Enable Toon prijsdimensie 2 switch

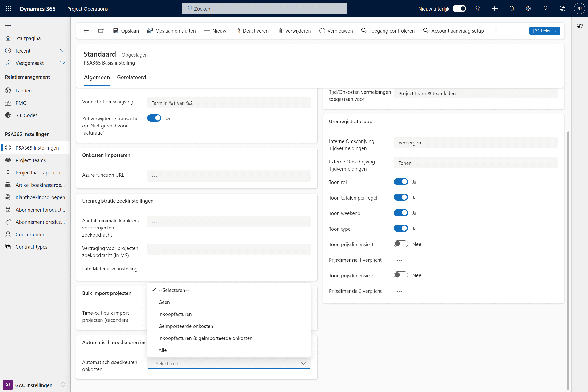401,275
